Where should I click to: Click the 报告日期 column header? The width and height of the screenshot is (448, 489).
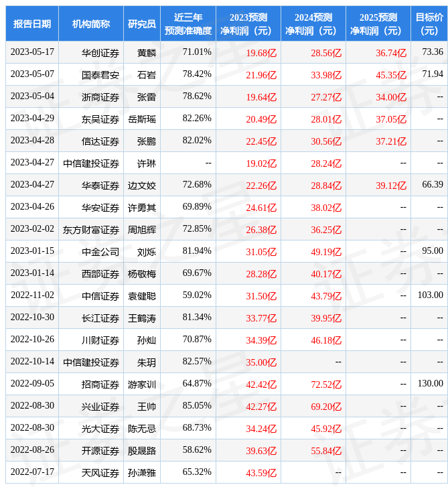click(32, 24)
